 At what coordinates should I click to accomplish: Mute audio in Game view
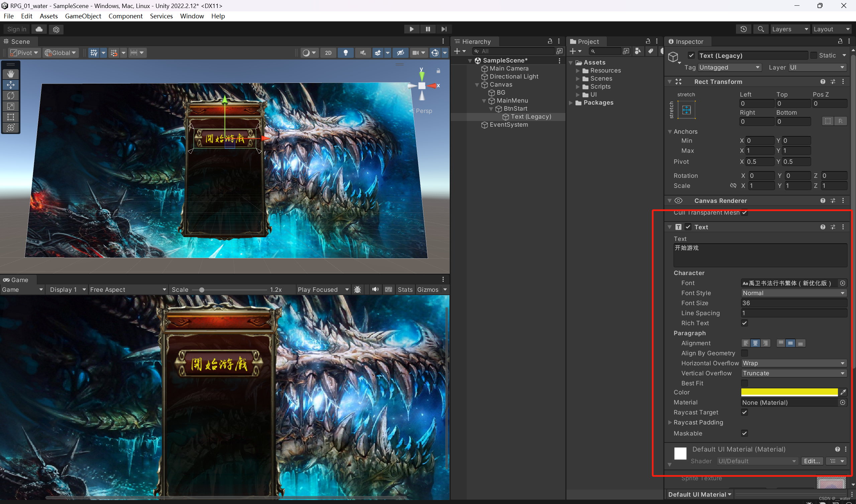375,290
